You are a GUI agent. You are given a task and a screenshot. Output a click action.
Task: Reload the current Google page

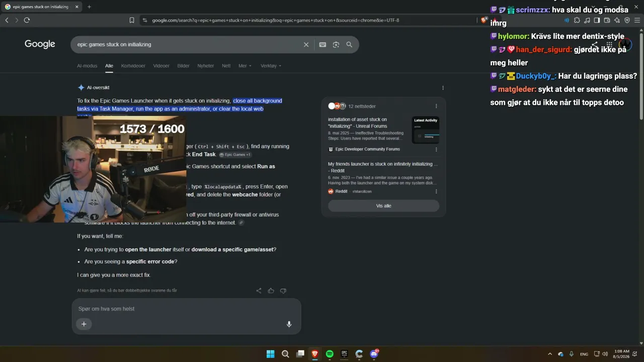27,20
